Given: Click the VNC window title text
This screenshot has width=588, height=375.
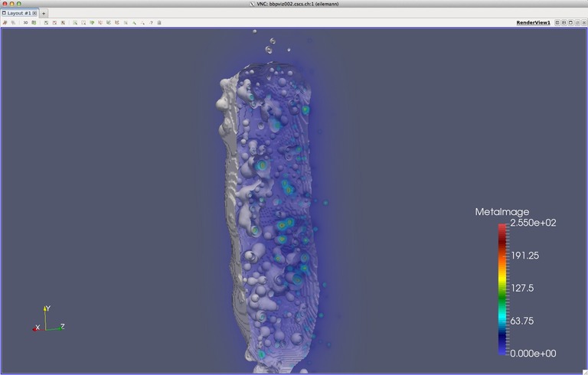Looking at the screenshot, I should pos(297,4).
